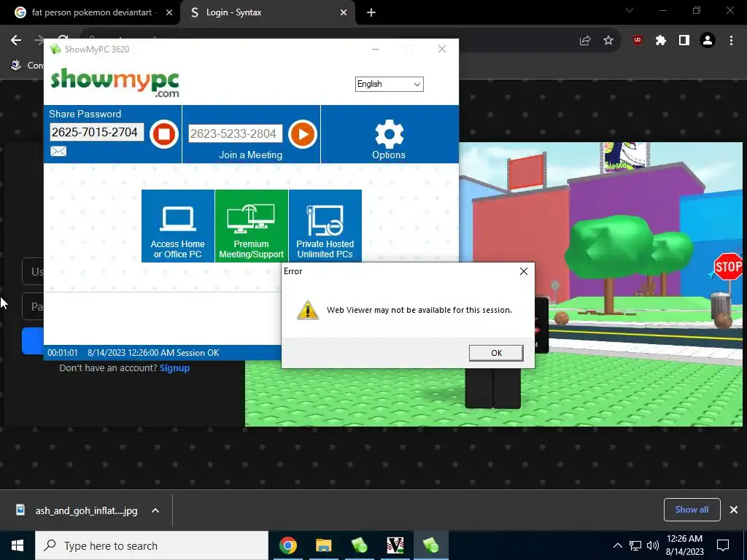Click Show all downloads
Screen dimensions: 747x560
(x=692, y=510)
